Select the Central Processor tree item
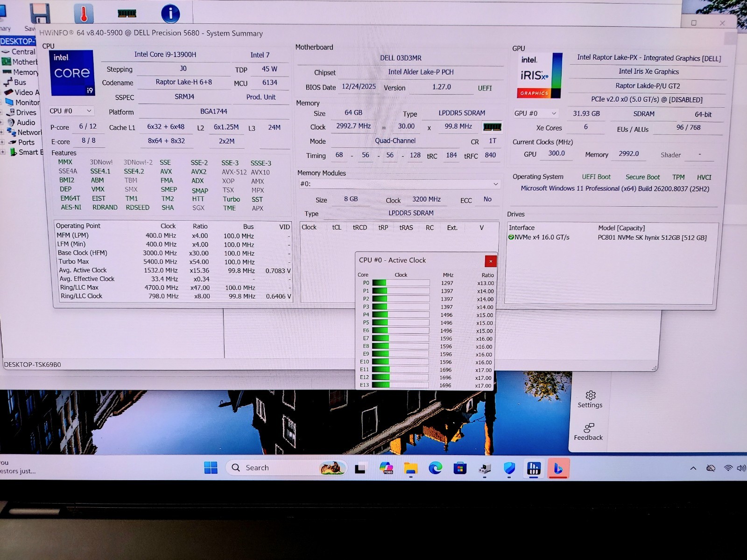This screenshot has height=560, width=747. pyautogui.click(x=23, y=52)
